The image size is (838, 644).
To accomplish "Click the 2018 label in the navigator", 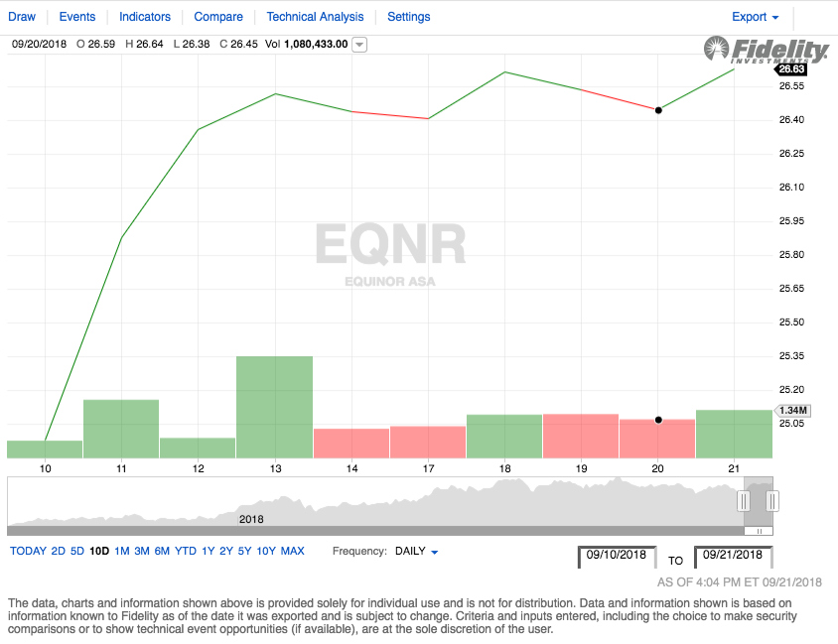I will (x=251, y=519).
